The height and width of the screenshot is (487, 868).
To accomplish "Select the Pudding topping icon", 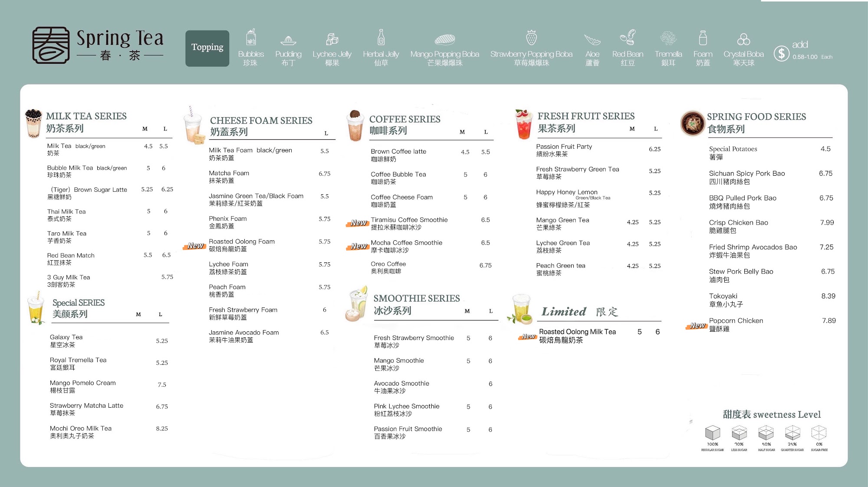I will click(288, 40).
